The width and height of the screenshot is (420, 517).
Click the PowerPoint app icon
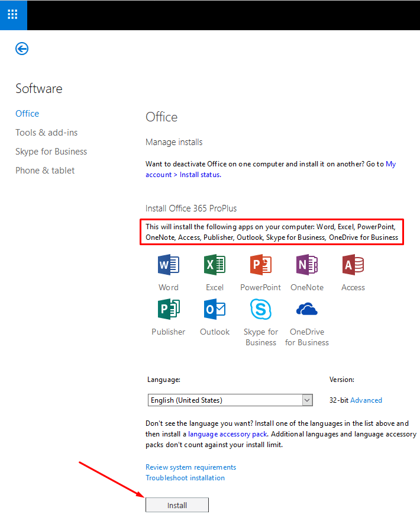click(260, 265)
